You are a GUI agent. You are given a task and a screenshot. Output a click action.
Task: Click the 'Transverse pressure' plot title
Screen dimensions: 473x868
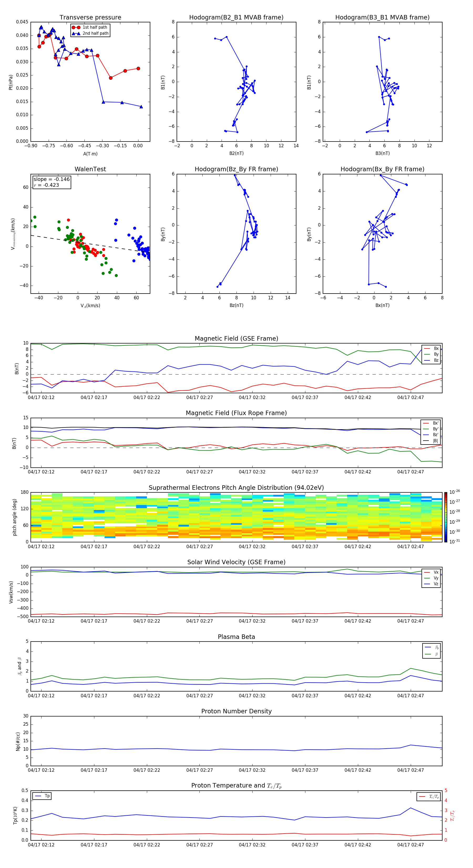tap(90, 17)
